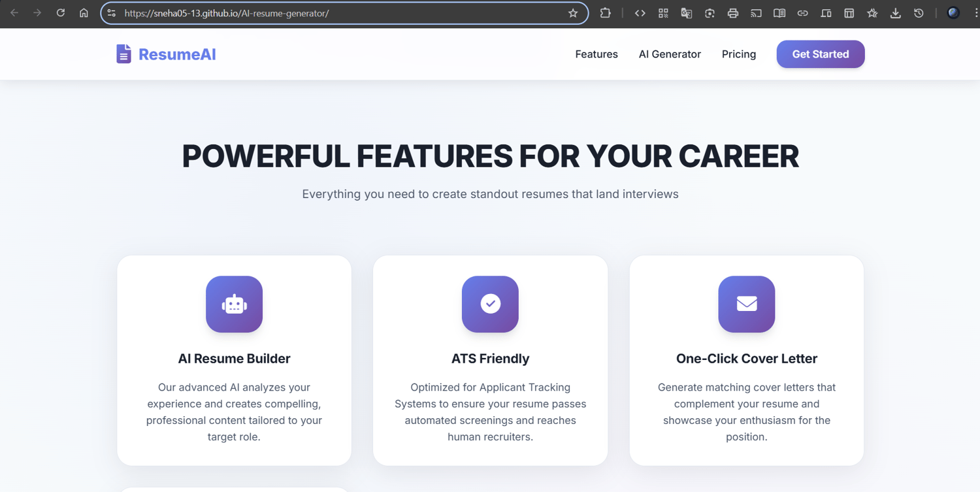Cast this tab to a device
Viewport: 980px width, 492px height.
pyautogui.click(x=756, y=13)
